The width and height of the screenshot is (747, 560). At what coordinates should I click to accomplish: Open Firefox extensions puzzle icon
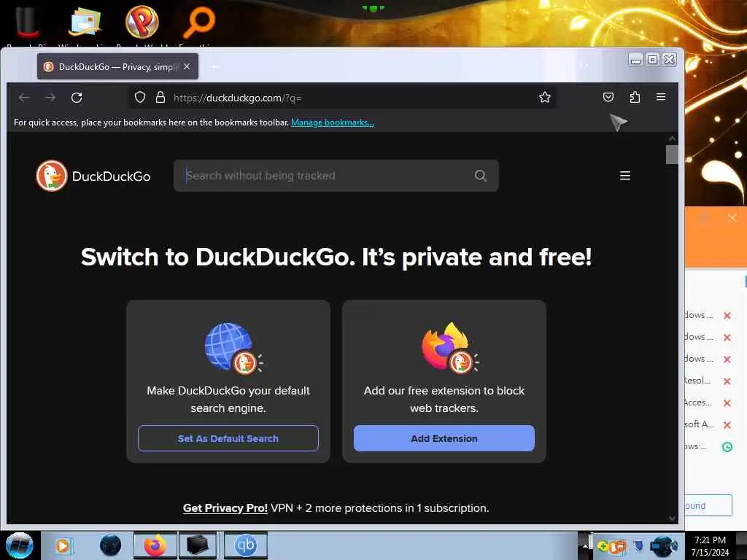(x=635, y=97)
